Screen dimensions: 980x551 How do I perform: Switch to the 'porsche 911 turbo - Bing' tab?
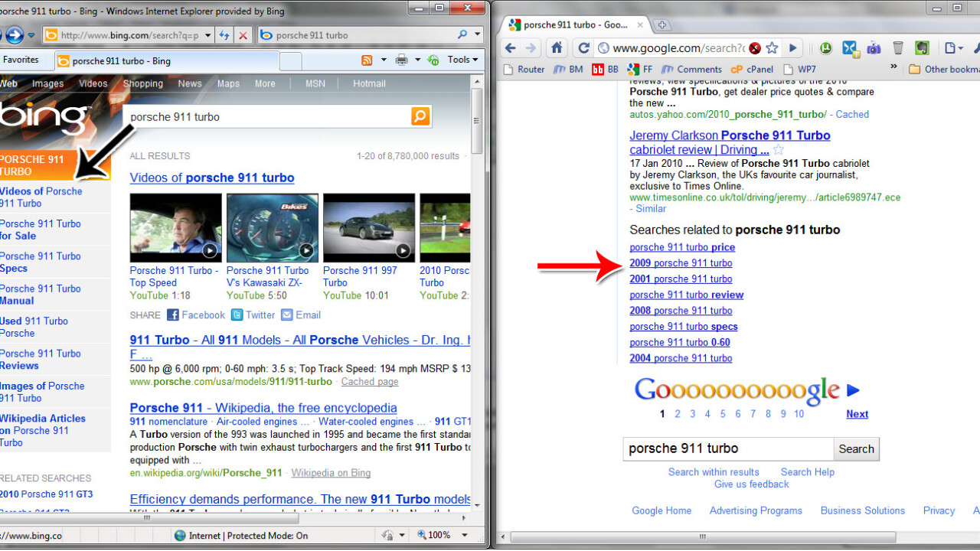[x=166, y=61]
